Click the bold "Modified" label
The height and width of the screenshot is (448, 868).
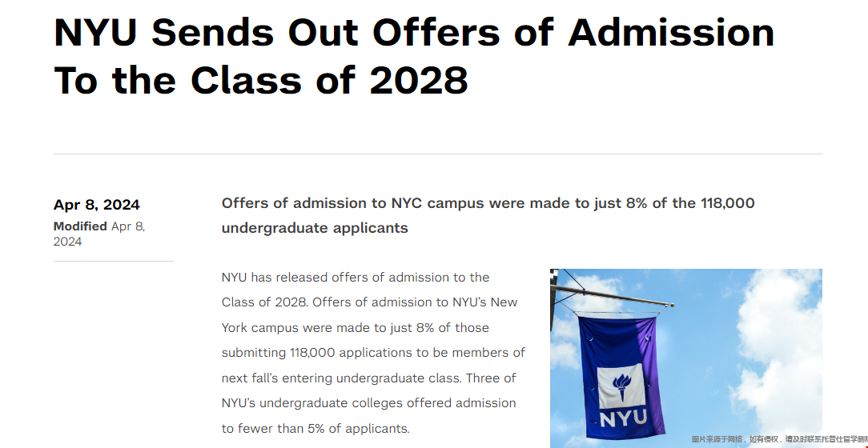[x=80, y=226]
